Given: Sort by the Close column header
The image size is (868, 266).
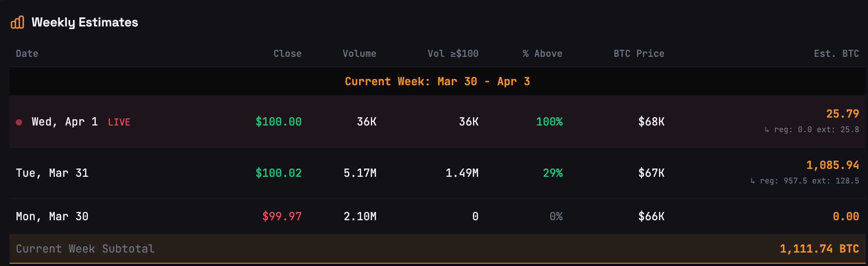Looking at the screenshot, I should [x=287, y=53].
